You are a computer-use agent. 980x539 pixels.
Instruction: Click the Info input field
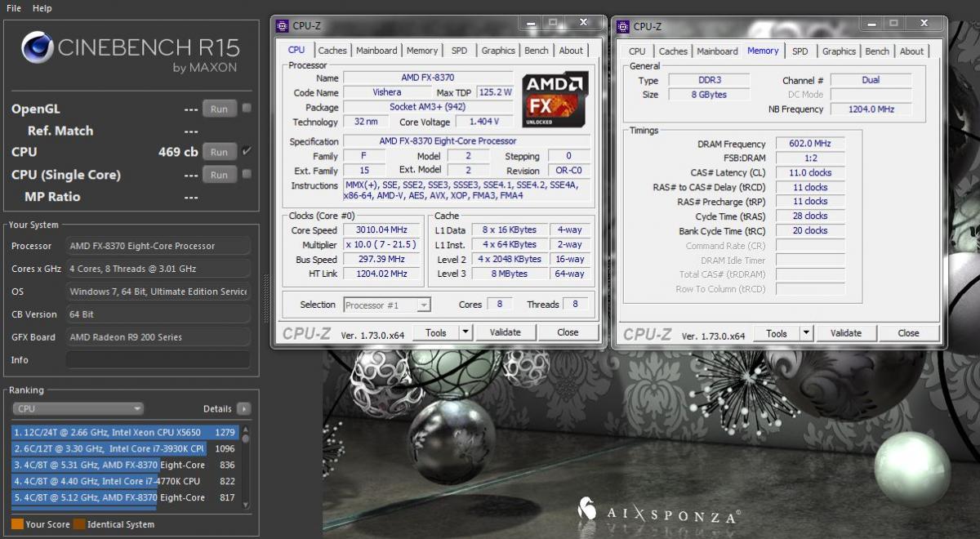point(158,360)
